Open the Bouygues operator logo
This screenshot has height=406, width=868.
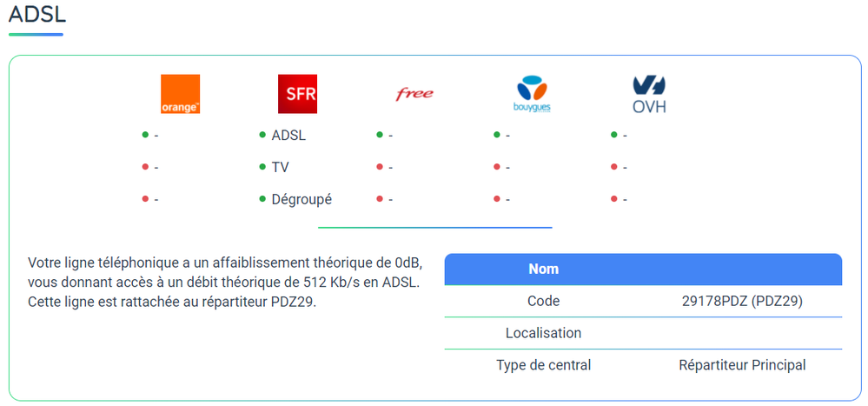coord(533,94)
